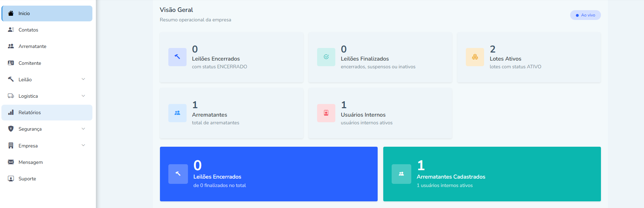Open Suporte menu item
This screenshot has height=208, width=644.
pos(47,179)
